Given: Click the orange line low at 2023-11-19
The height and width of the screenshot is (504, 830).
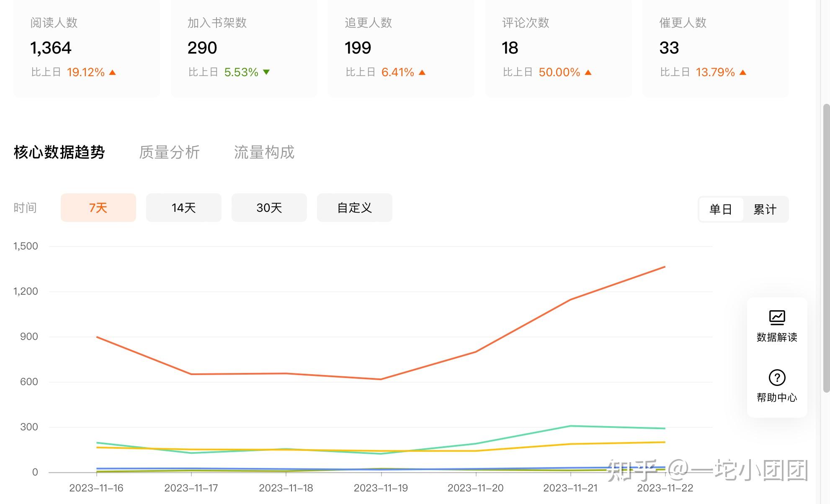Looking at the screenshot, I should tap(381, 379).
